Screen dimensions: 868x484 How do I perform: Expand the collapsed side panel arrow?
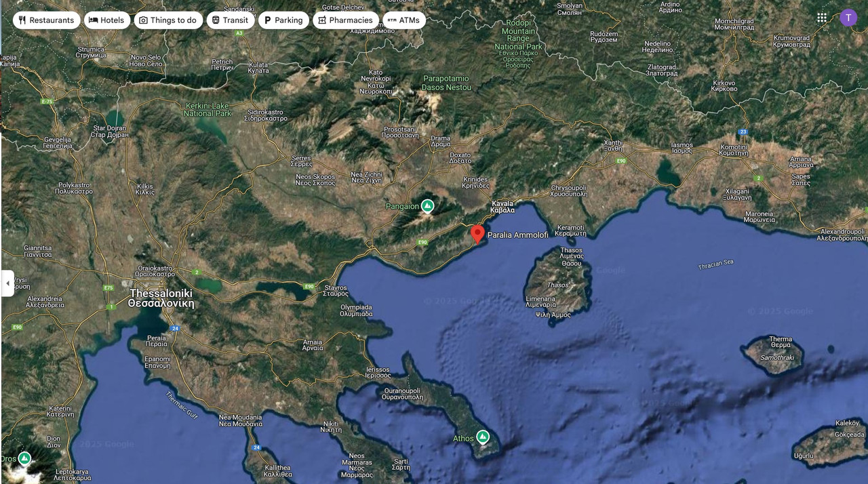(7, 283)
